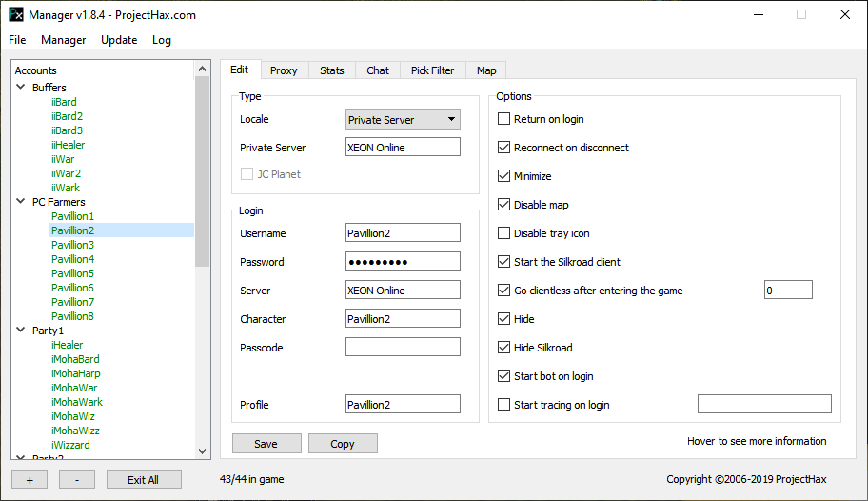Turn on Start tracing on login

click(x=504, y=405)
